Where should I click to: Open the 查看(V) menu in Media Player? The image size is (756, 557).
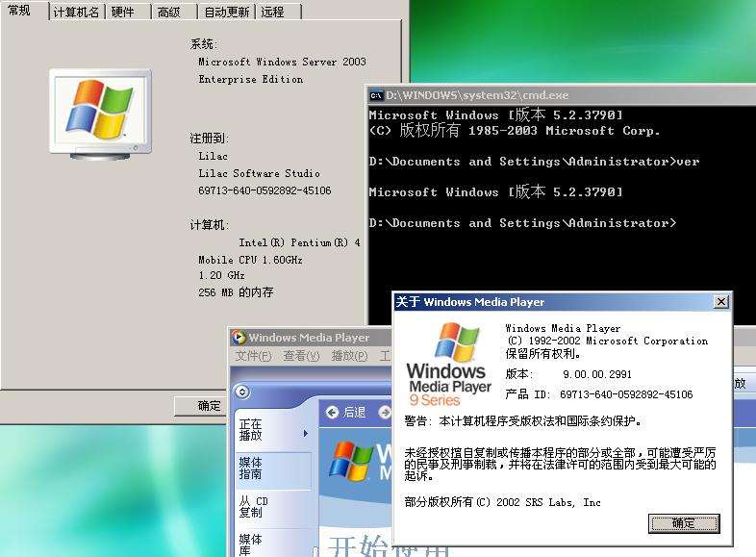301,356
